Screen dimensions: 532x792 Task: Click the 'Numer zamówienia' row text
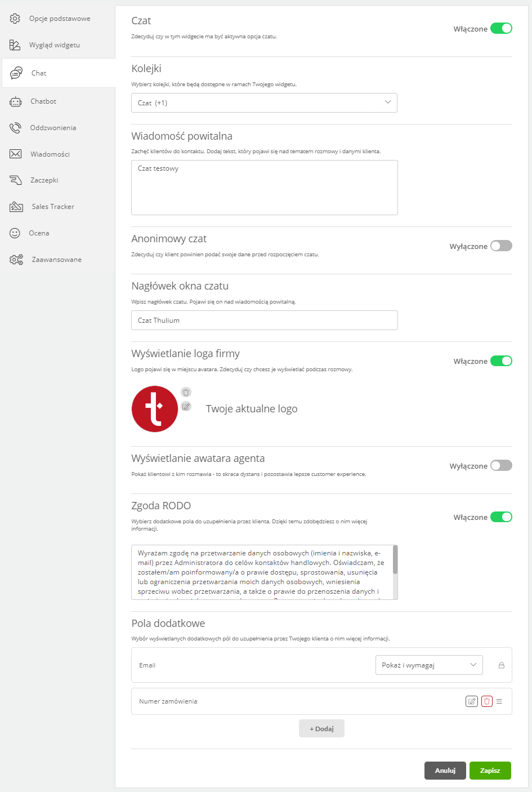(168, 701)
